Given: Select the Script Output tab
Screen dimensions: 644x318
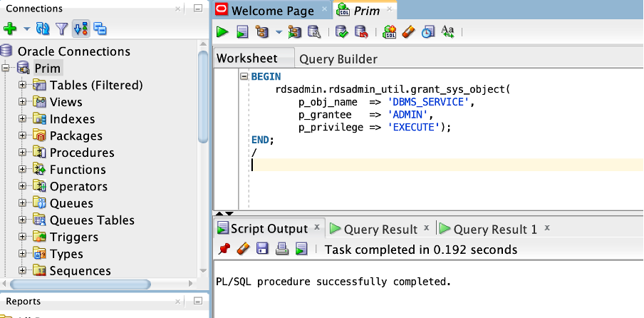Looking at the screenshot, I should (269, 228).
